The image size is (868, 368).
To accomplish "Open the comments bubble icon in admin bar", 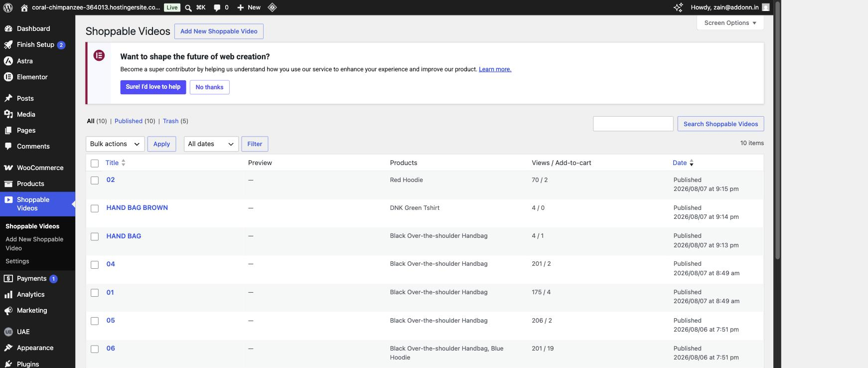I will coord(217,7).
